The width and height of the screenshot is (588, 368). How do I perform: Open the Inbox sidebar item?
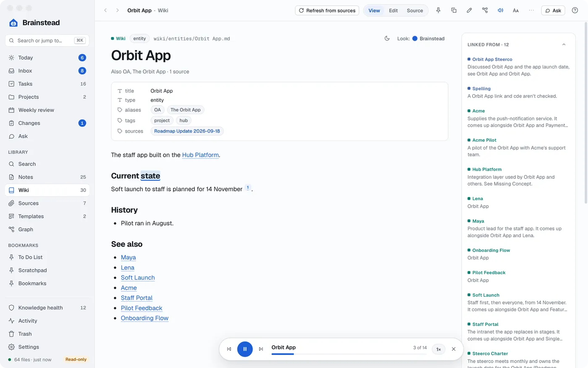47,71
